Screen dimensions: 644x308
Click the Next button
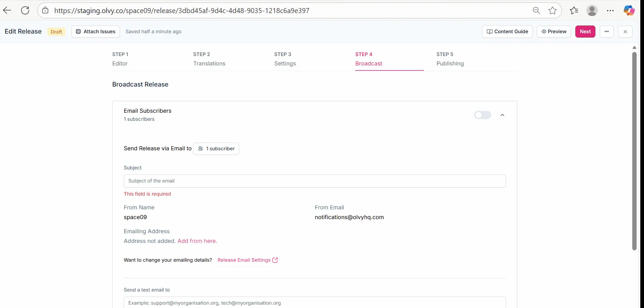[585, 31]
